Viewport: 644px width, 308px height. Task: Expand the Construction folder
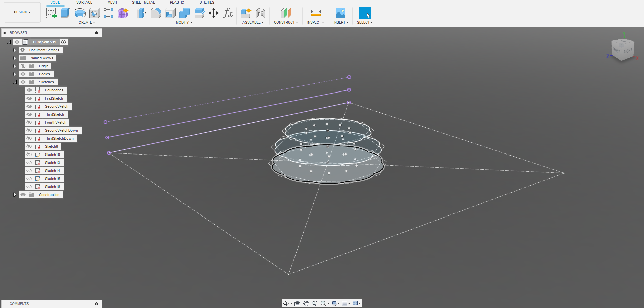[15, 195]
